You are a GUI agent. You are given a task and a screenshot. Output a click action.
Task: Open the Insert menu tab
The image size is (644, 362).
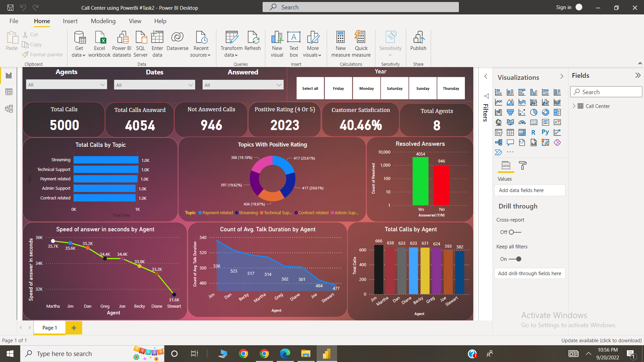click(x=70, y=21)
